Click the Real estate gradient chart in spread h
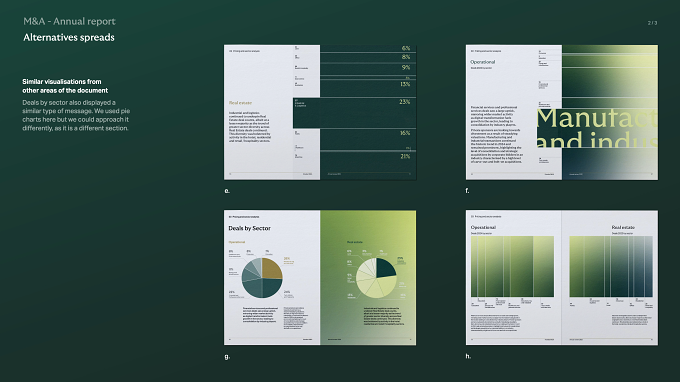This screenshot has width=680, height=382. 611,267
